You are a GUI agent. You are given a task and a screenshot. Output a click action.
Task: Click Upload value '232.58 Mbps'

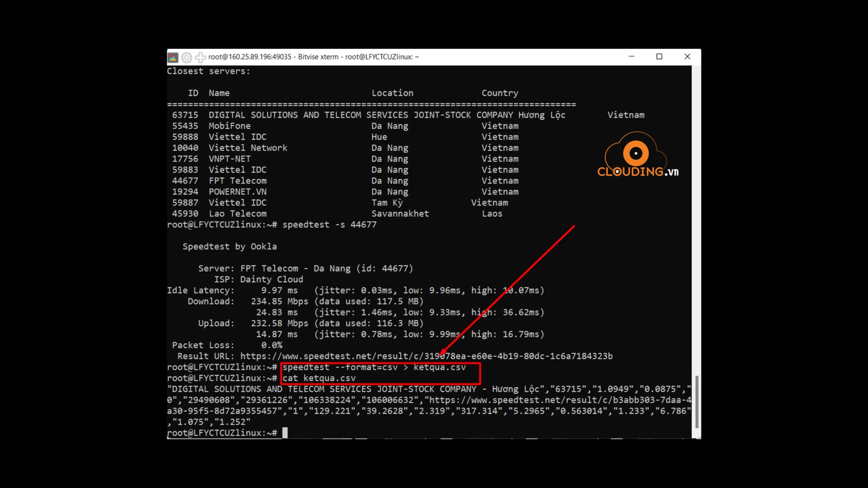tap(279, 323)
